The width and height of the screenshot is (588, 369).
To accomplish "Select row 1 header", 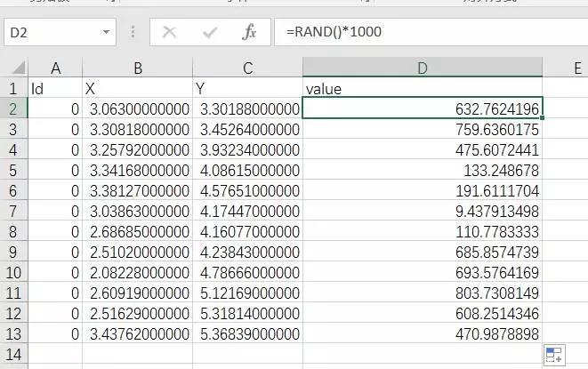I will 14,89.
